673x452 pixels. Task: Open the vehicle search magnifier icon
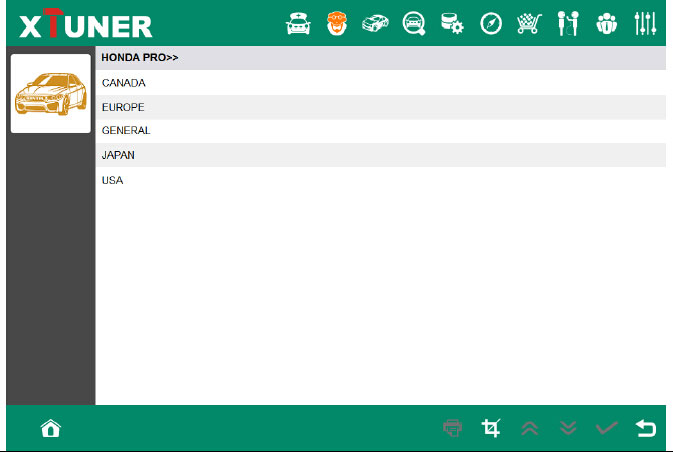[x=414, y=24]
